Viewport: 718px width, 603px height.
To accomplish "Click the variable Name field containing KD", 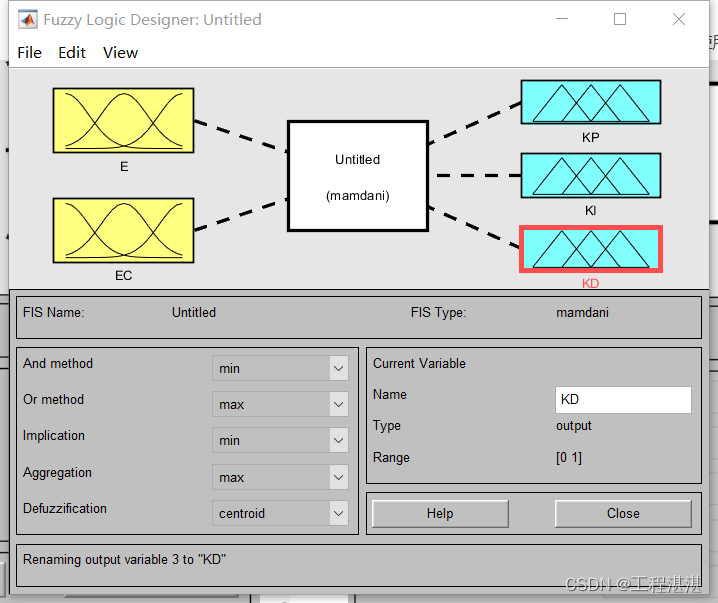I will (x=623, y=400).
